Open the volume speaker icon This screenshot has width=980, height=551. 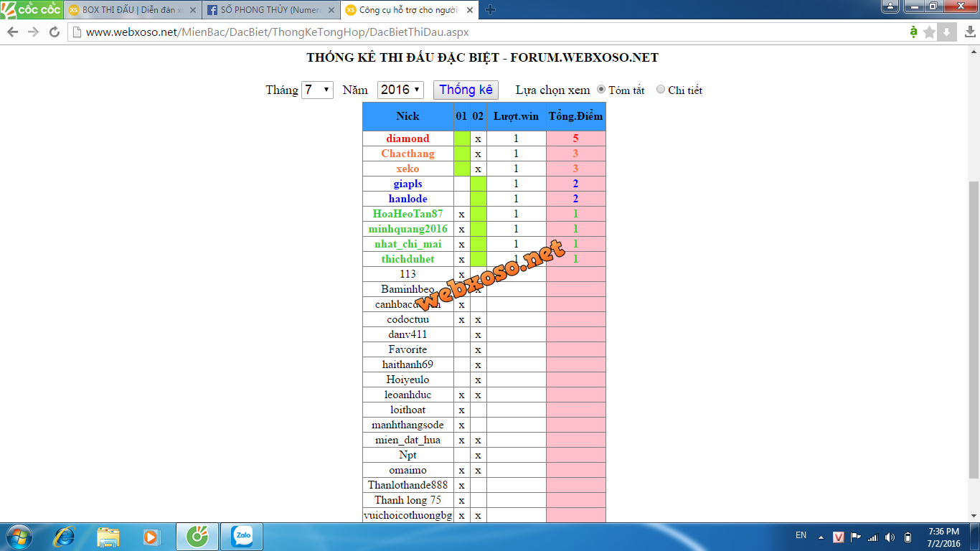tap(890, 537)
